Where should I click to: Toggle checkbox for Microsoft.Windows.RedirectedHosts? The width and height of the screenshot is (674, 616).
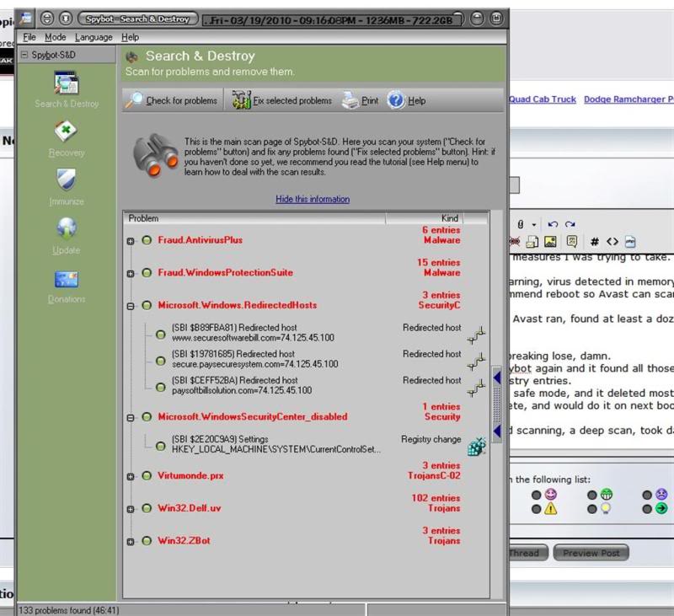(147, 305)
